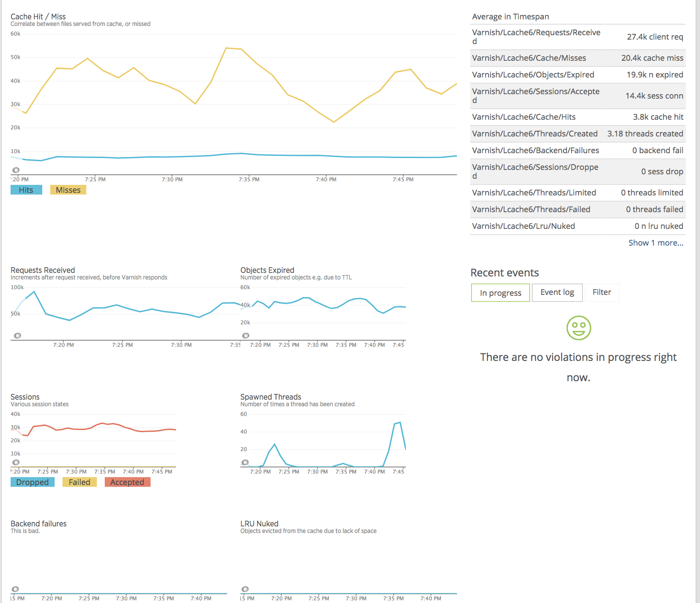This screenshot has width=700, height=603.
Task: Select the Varnish/Lcache6/Cache/Hits row
Action: point(578,117)
